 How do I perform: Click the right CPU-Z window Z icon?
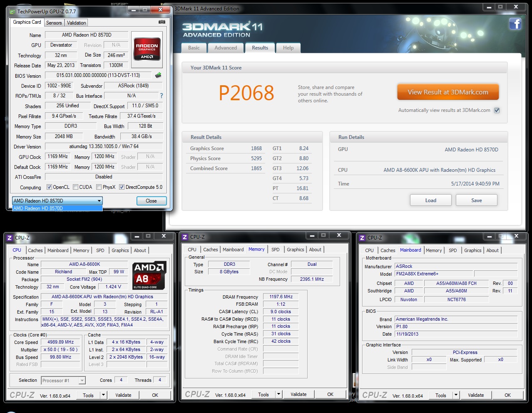point(362,238)
